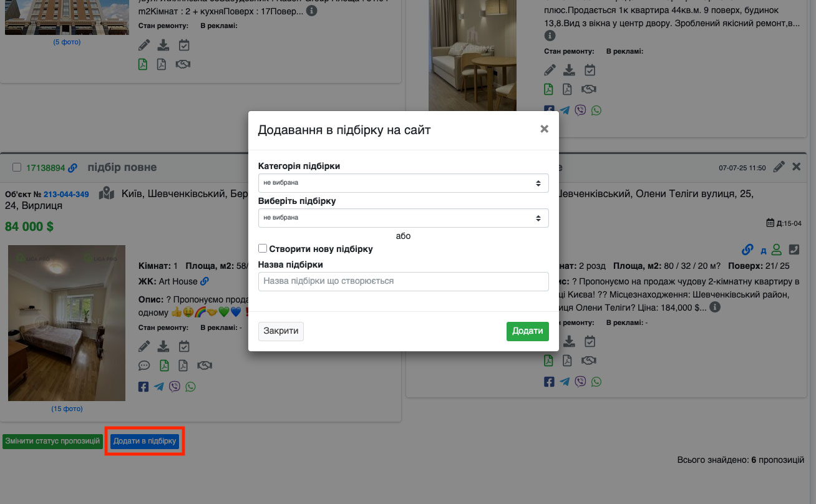Image resolution: width=816 pixels, height=504 pixels.
Task: Close the 'Додавання в підбірку' dialog with the X
Action: point(544,129)
